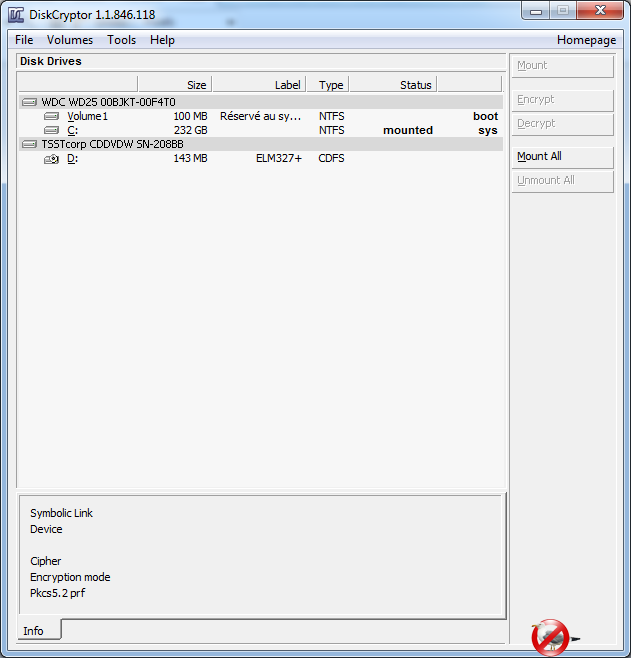Open the Homepage link
The width and height of the screenshot is (631, 658).
pos(586,40)
